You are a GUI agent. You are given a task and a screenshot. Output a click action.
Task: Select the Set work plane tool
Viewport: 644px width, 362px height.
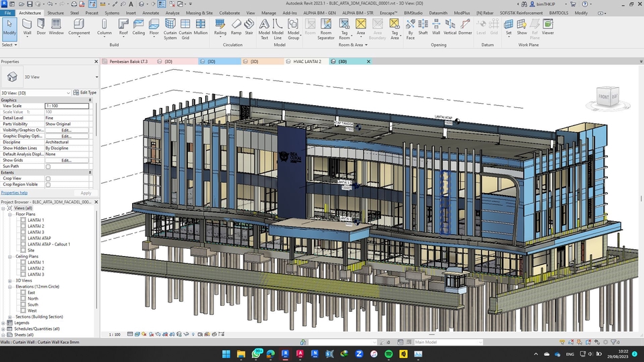[508, 27]
